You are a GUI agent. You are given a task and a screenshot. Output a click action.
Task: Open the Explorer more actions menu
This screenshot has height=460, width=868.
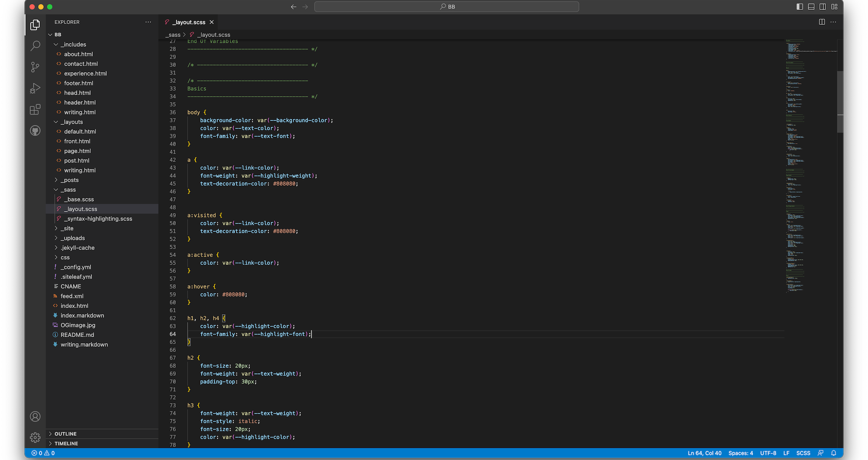pyautogui.click(x=148, y=22)
